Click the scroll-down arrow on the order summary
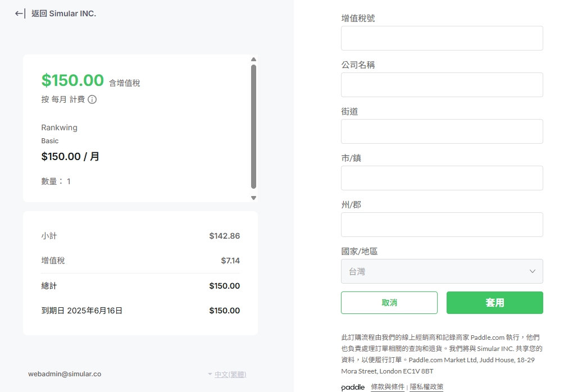573x392 pixels. pos(253,198)
